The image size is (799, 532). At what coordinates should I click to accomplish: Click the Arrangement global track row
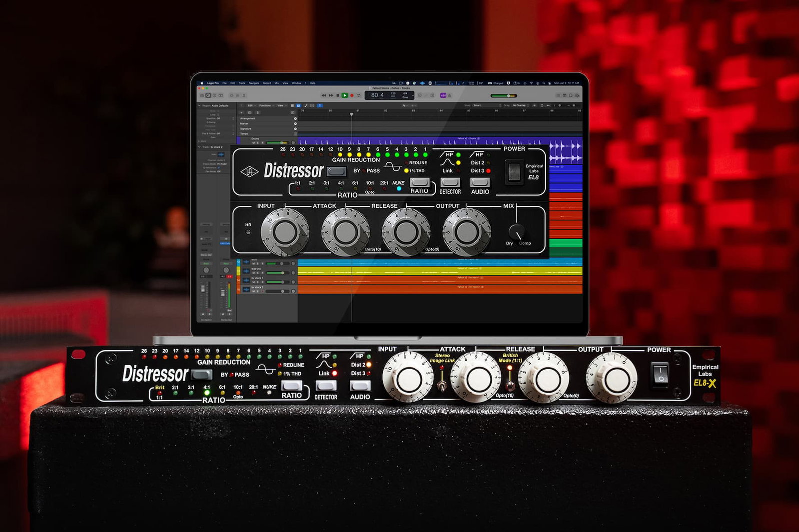click(x=266, y=118)
